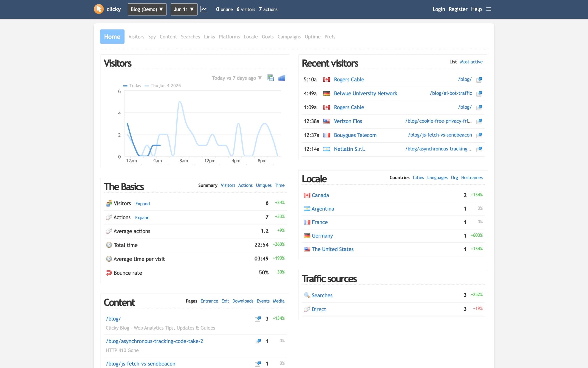Image resolution: width=588 pixels, height=368 pixels.
Task: Open the Uptime tab
Action: coord(312,37)
